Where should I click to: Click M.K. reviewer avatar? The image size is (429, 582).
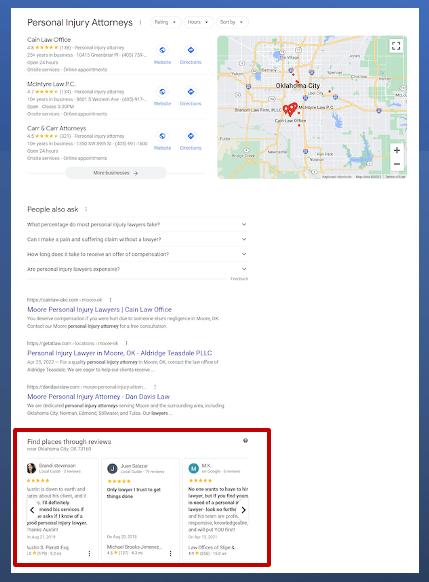[193, 468]
